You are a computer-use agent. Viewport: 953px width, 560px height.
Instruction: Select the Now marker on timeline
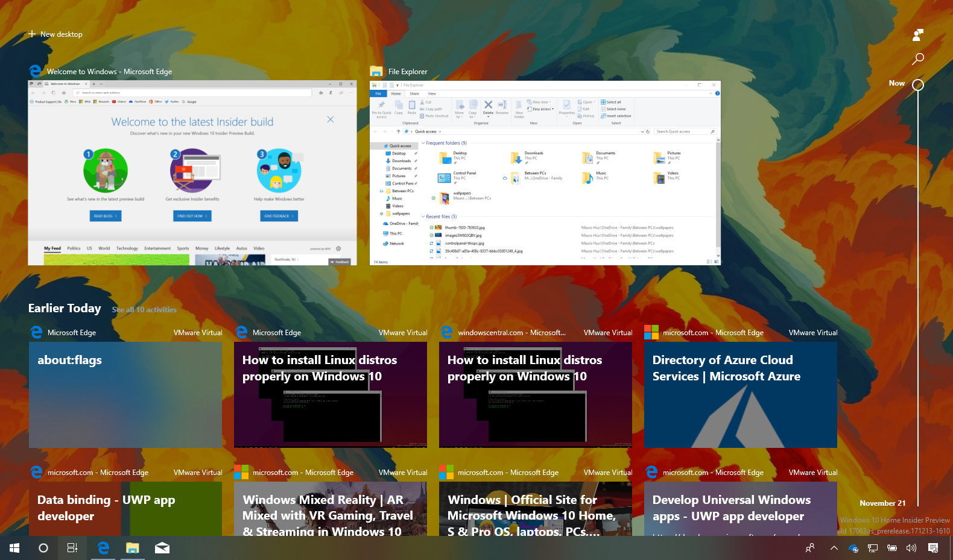[x=917, y=84]
